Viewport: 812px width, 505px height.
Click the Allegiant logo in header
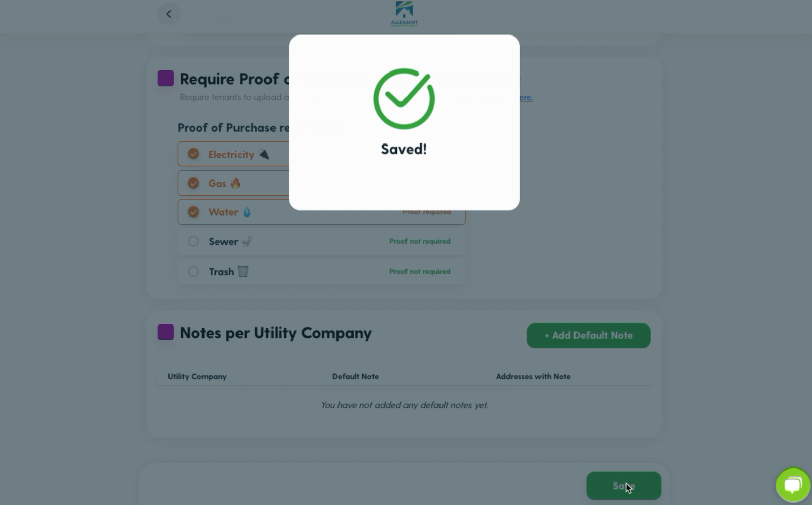404,14
